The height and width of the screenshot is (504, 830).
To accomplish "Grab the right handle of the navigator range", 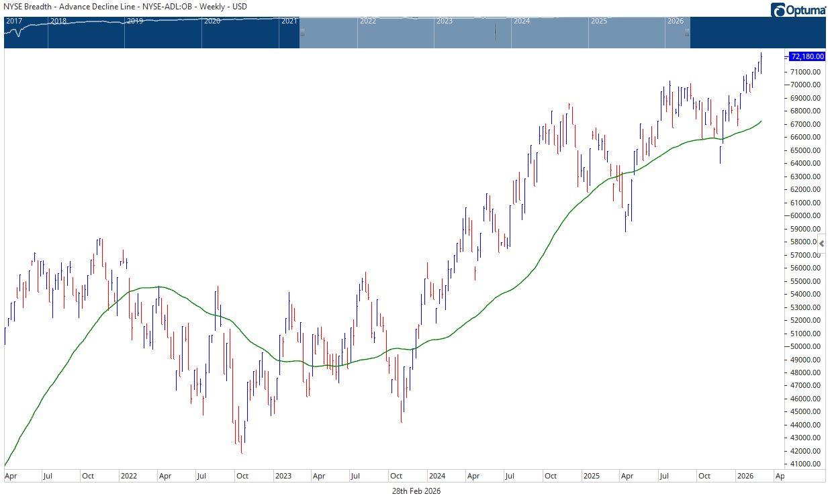I will click(x=687, y=32).
